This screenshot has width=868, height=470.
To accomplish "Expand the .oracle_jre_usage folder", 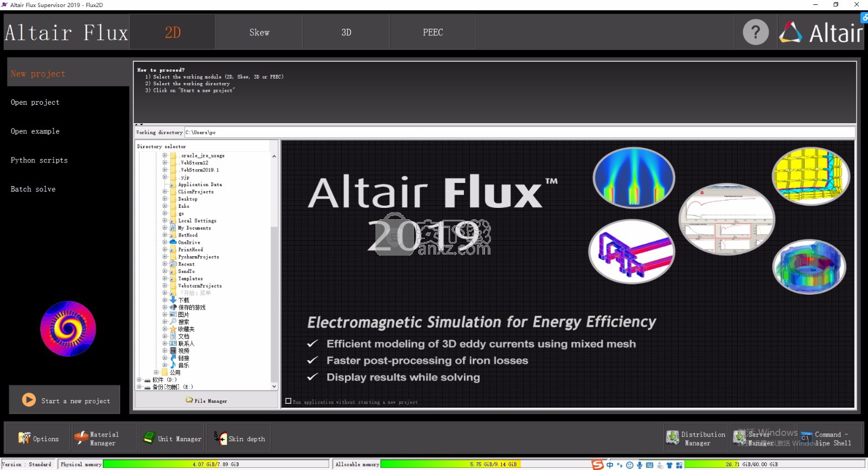I will pyautogui.click(x=165, y=155).
